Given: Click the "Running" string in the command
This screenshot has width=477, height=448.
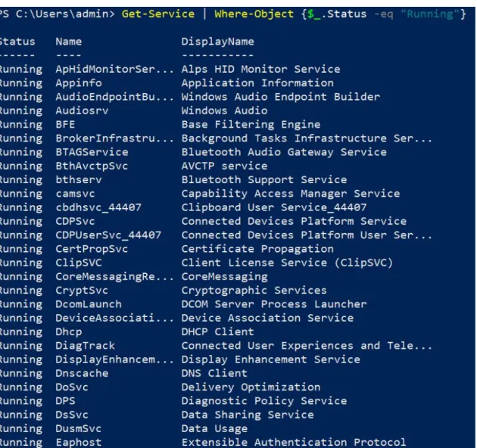Looking at the screenshot, I should tap(430, 14).
